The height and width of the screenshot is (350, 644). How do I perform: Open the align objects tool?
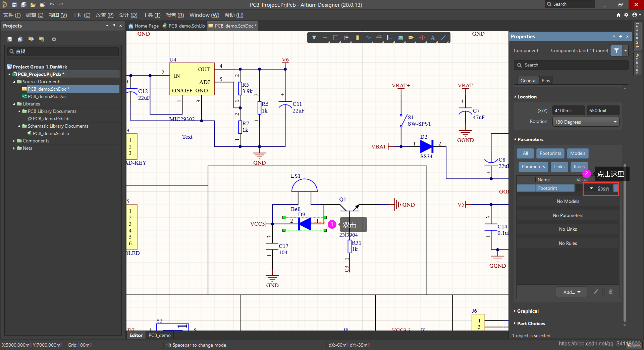[346, 38]
